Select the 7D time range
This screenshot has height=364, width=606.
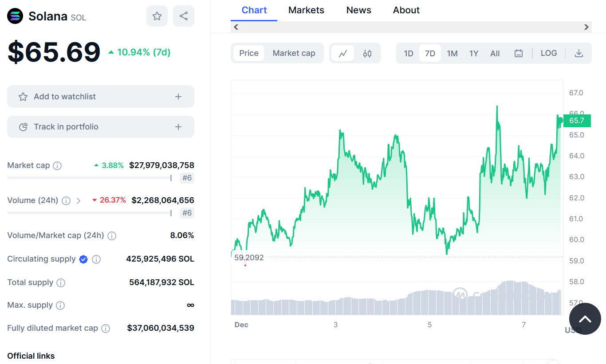click(x=430, y=54)
